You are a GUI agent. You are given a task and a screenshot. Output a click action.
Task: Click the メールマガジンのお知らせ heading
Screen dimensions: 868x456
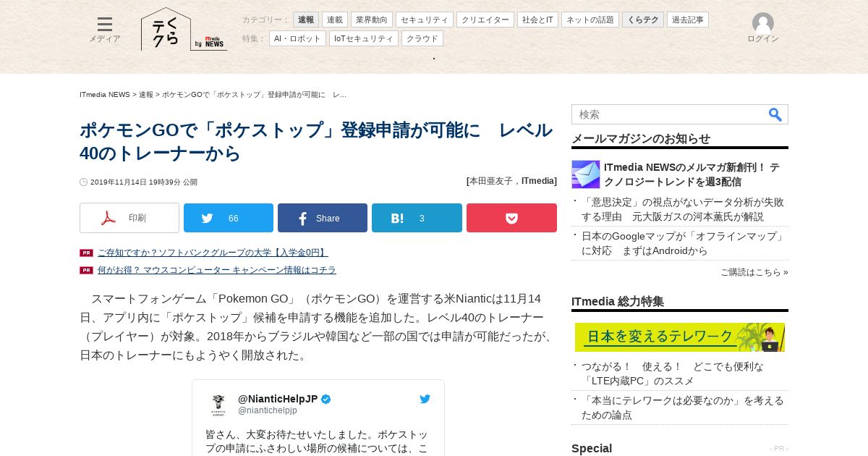(x=641, y=138)
